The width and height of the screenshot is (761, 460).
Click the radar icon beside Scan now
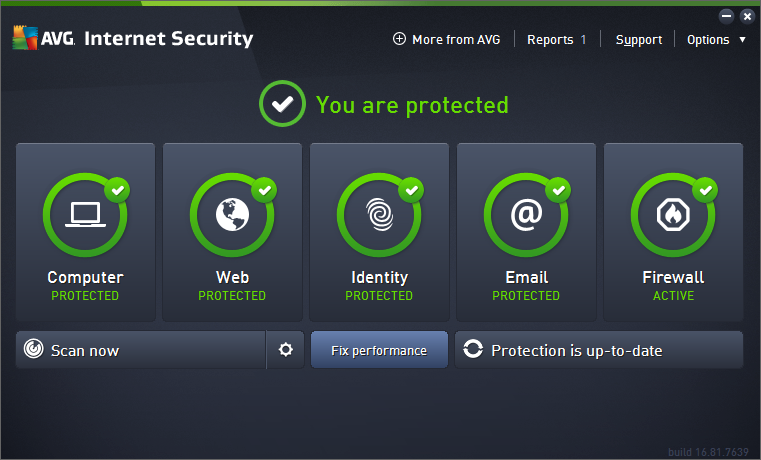coord(34,350)
